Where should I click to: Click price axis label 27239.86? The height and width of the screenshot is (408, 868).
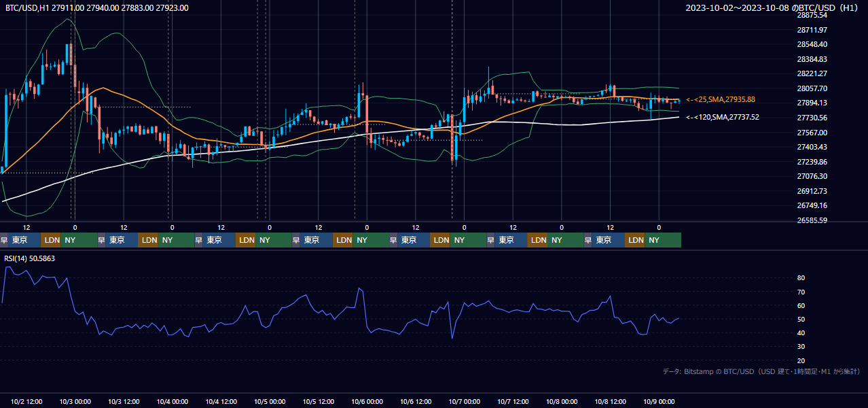click(x=812, y=162)
